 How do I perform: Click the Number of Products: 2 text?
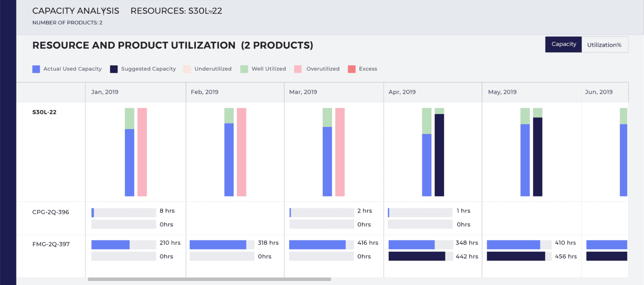68,23
